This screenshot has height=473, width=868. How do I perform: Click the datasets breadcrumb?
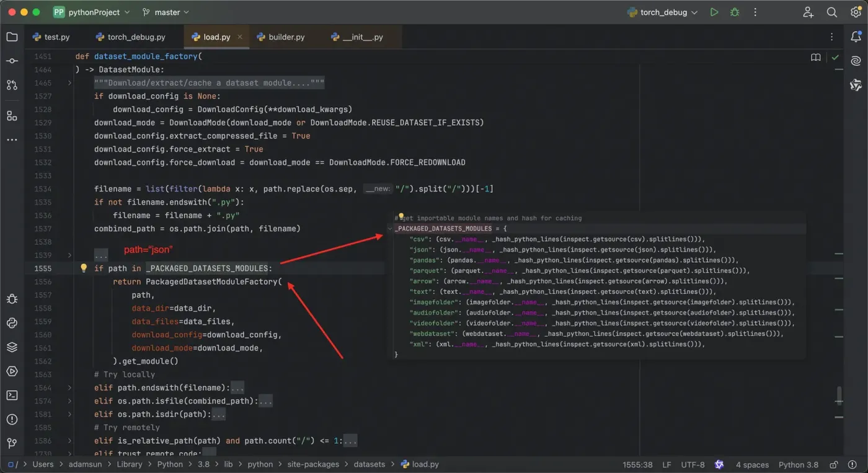(x=369, y=464)
